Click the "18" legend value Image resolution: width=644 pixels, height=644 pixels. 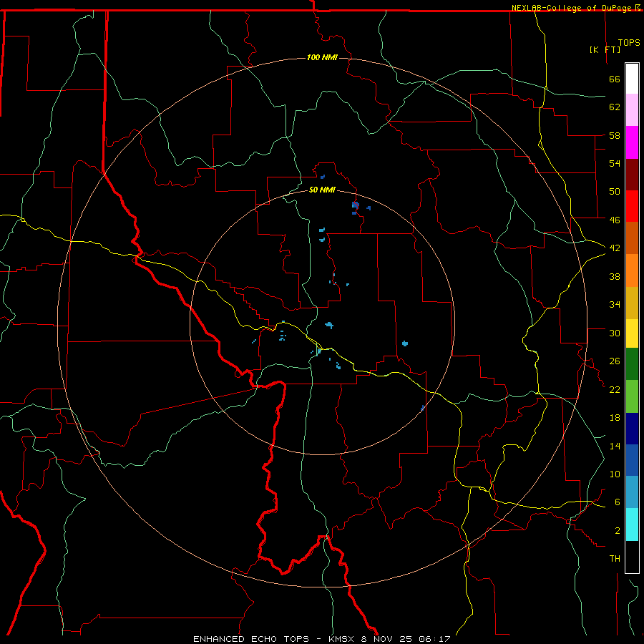615,418
